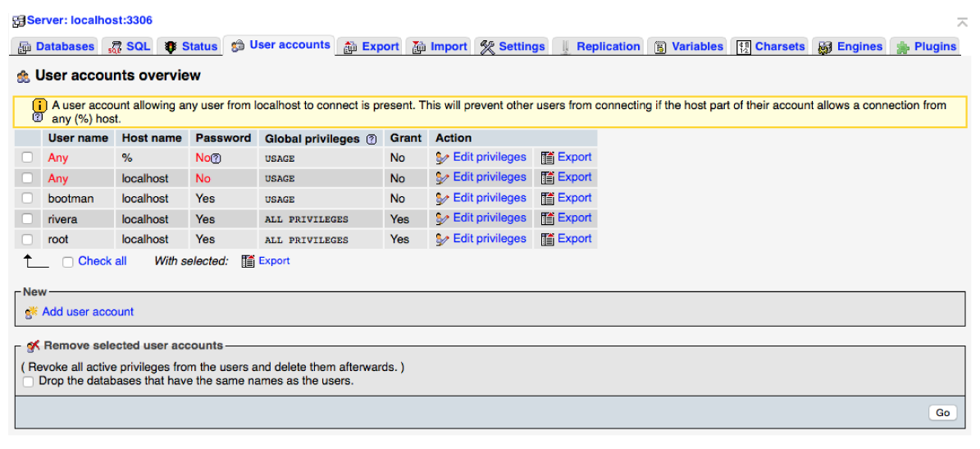Select the User accounts tab
The height and width of the screenshot is (449, 980).
[x=280, y=45]
